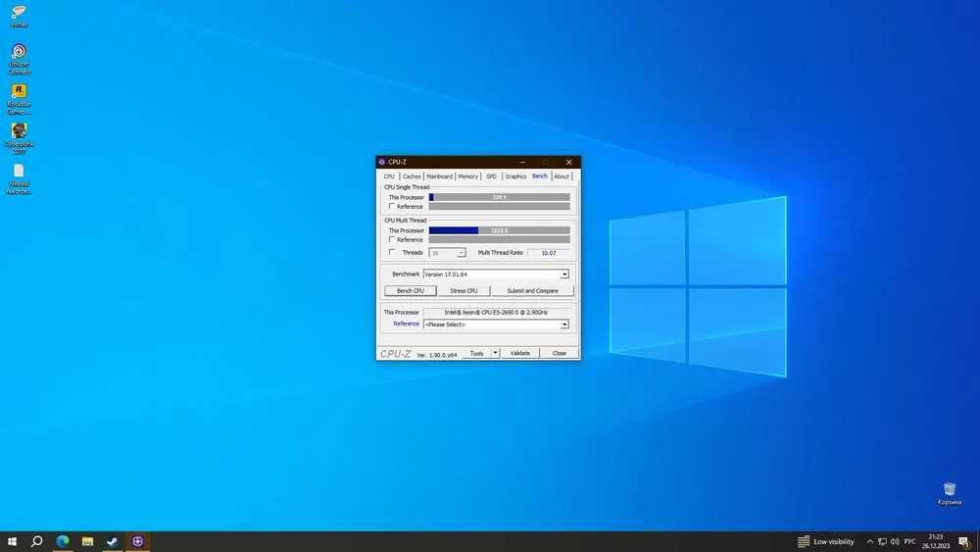Switch to the Mainboard tab
Screen dimensions: 980x552
[x=439, y=176]
